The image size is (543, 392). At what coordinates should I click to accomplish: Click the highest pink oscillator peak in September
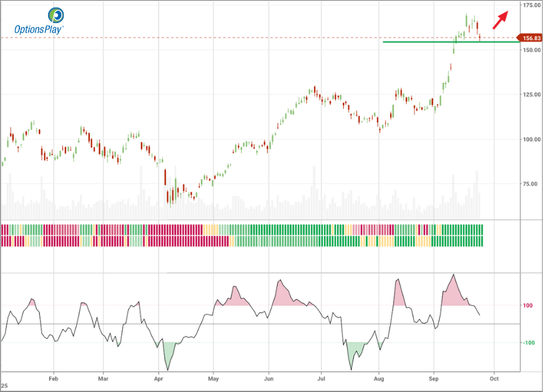point(453,290)
